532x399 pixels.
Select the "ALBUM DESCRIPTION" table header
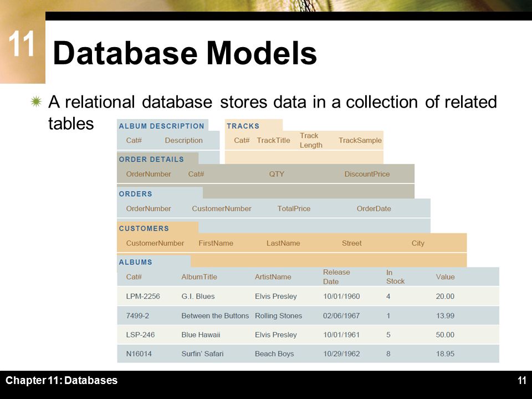pos(161,126)
